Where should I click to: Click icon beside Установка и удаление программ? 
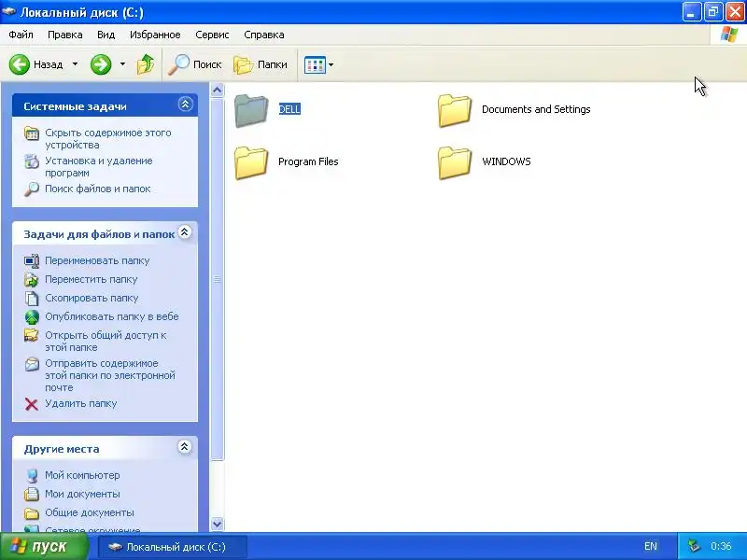click(x=32, y=161)
